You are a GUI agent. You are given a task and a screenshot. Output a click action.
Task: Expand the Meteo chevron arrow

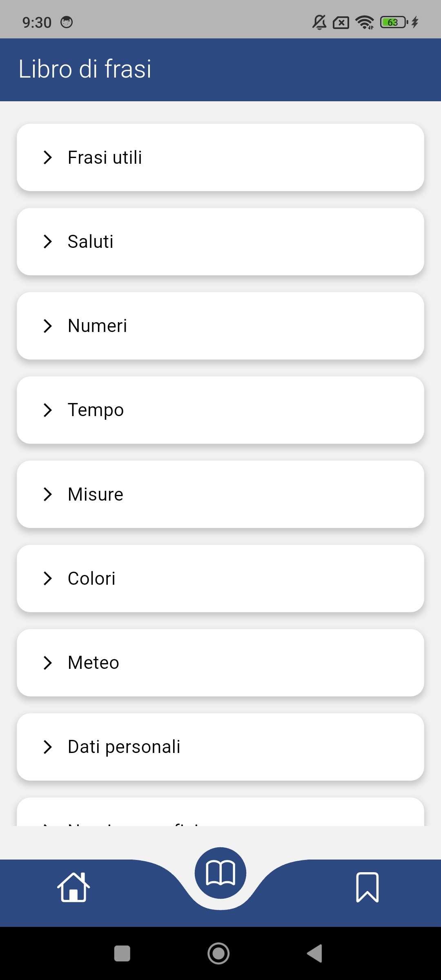coord(48,663)
